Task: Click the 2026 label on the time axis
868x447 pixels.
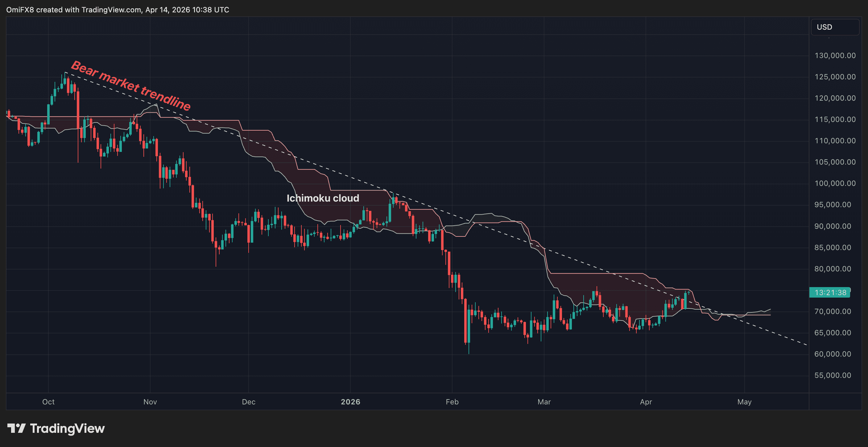Action: click(350, 402)
